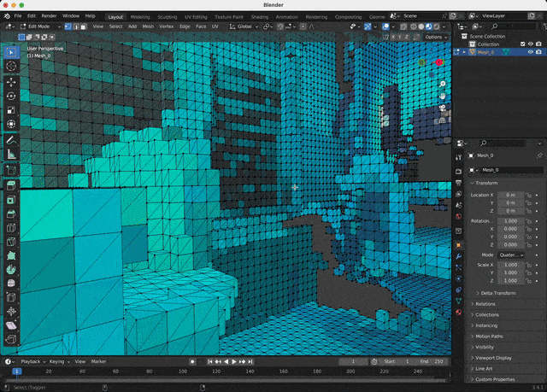Open Modifier properties wrench tab
Image resolution: width=547 pixels, height=392 pixels.
pyautogui.click(x=458, y=256)
